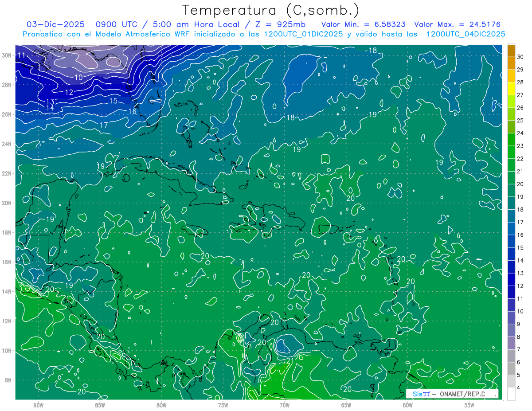
Task: Click the '17' contour label on the map
Action: 104,125
